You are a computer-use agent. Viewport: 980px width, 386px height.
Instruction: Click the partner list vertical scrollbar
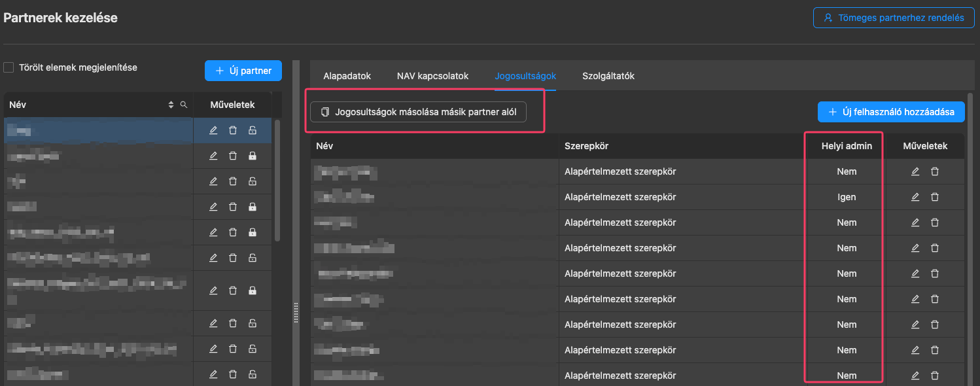pyautogui.click(x=277, y=180)
